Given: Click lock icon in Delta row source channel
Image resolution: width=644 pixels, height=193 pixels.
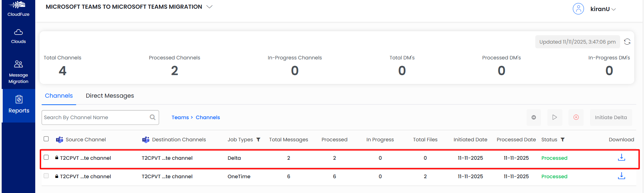Looking at the screenshot, I should [57, 157].
